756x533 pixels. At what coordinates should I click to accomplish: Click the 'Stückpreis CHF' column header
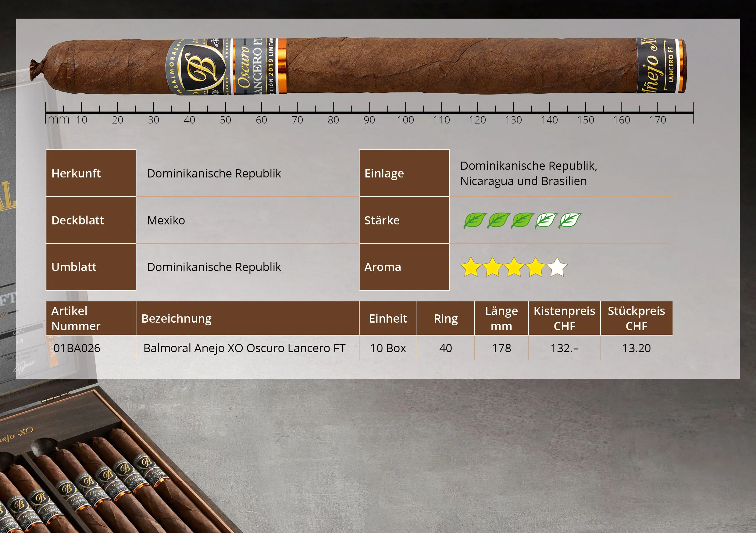[x=637, y=318]
